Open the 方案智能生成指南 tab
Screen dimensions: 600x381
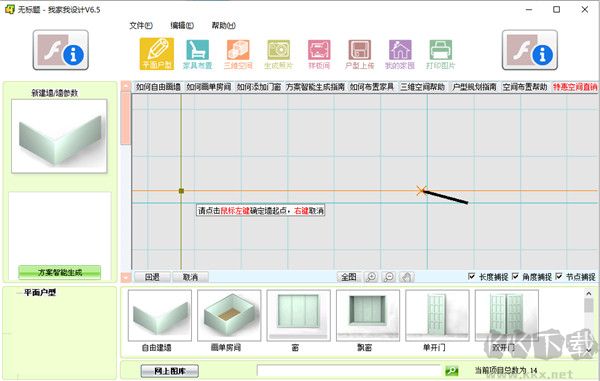pos(315,87)
